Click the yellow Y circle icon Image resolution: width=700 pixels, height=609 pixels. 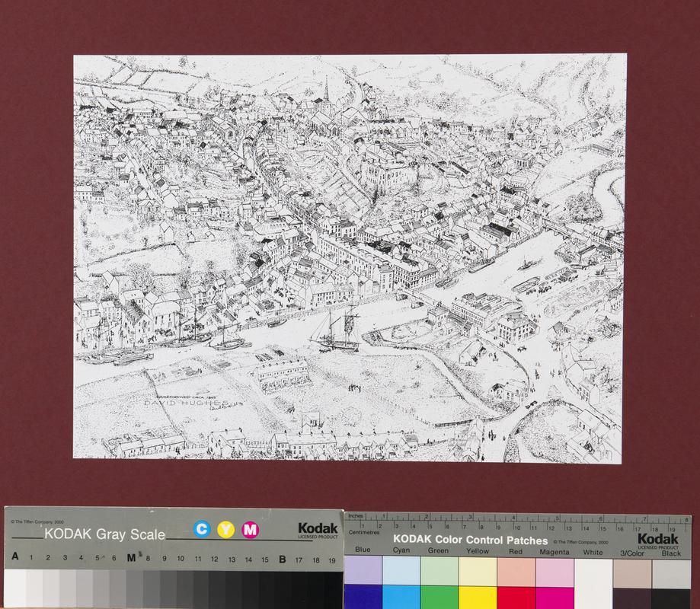[226, 530]
